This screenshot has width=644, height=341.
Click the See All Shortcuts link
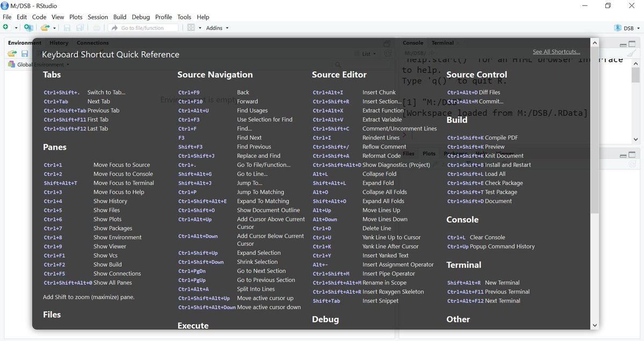(x=557, y=52)
